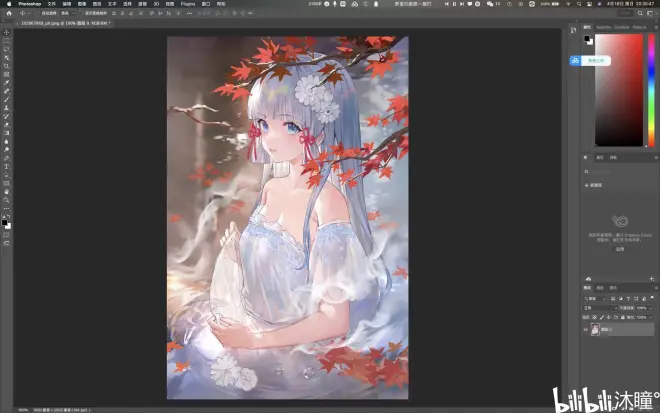Toggle the 自动选择 auto-select checkbox
This screenshot has width=660, height=413.
tap(39, 13)
